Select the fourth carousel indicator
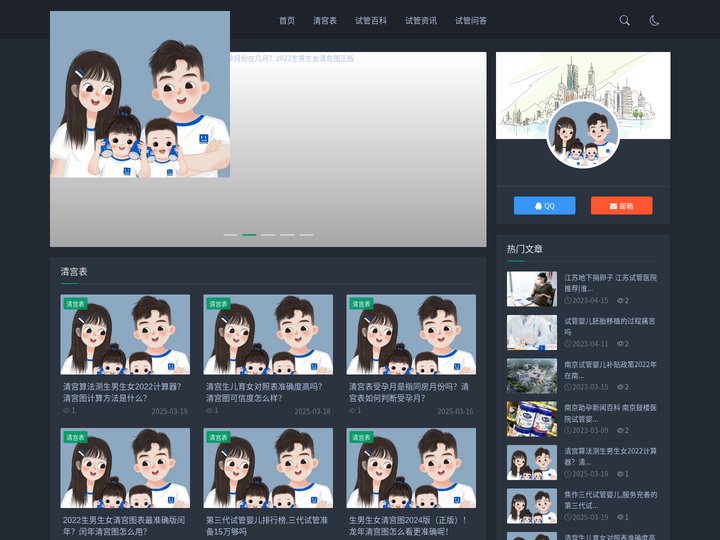This screenshot has width=720, height=540. click(287, 235)
